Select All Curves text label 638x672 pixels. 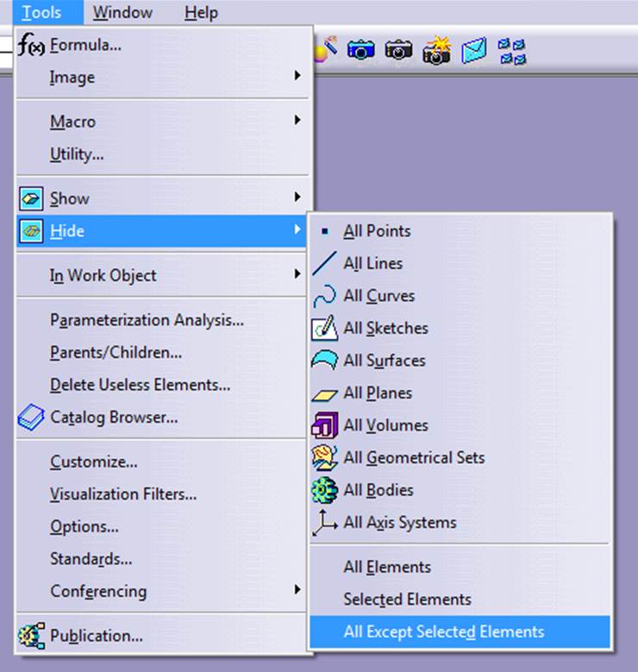click(x=379, y=296)
